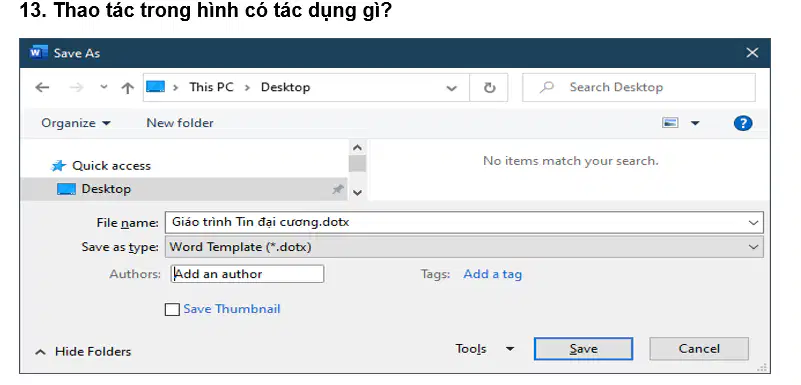Go back using the back arrow
Screen dimensions: 801x385
click(42, 87)
